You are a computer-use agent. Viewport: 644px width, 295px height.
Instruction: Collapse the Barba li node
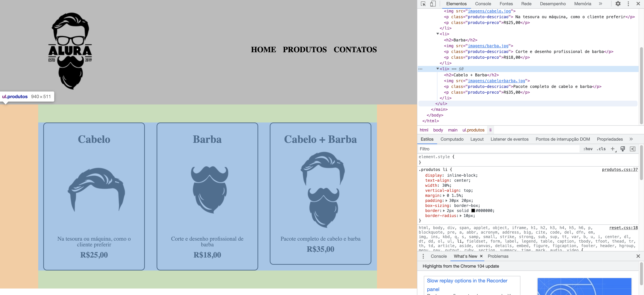pyautogui.click(x=438, y=34)
